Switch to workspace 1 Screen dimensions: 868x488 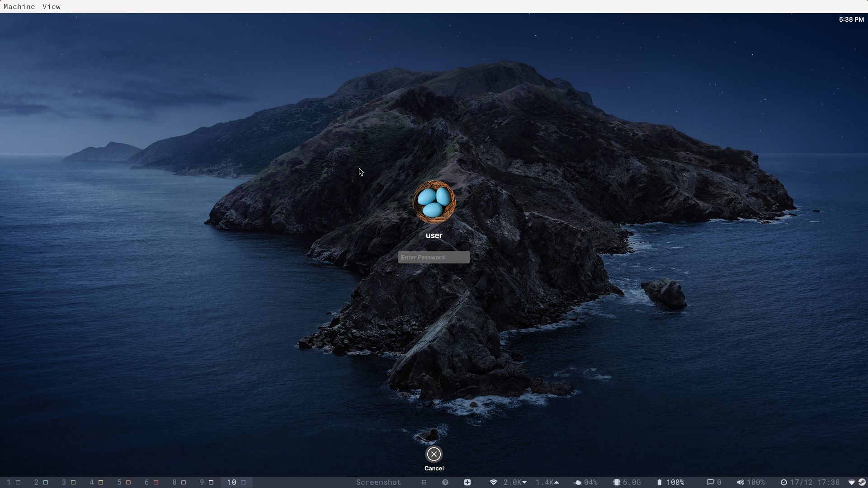pyautogui.click(x=14, y=482)
